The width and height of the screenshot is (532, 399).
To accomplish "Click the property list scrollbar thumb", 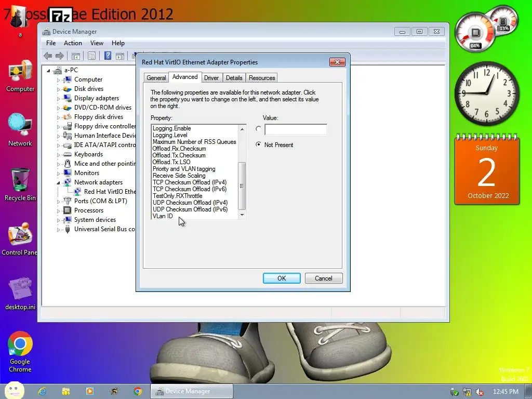I will (242, 186).
